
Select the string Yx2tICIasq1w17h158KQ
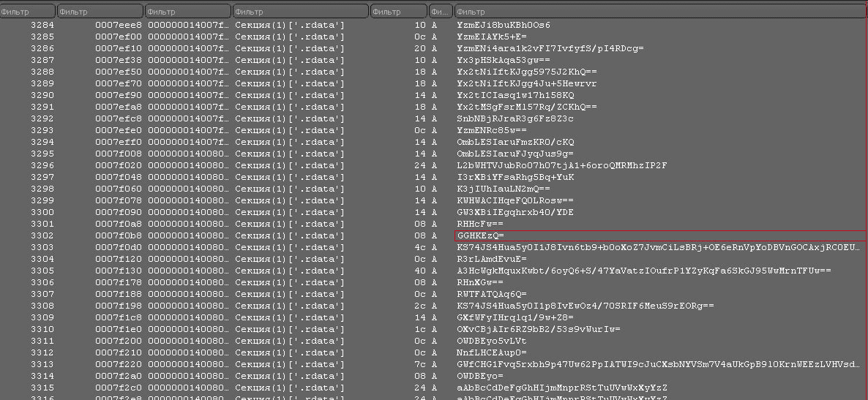pos(515,95)
